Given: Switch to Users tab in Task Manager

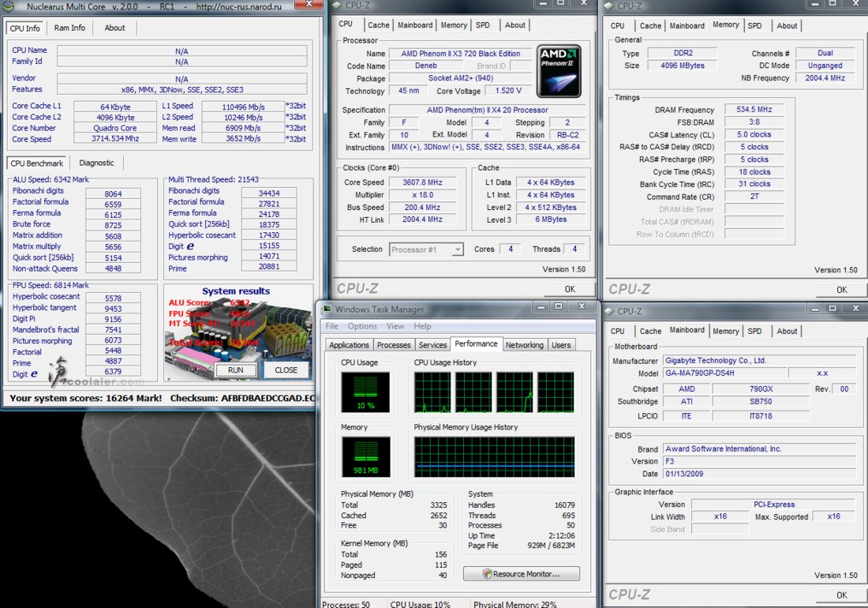Looking at the screenshot, I should (561, 345).
